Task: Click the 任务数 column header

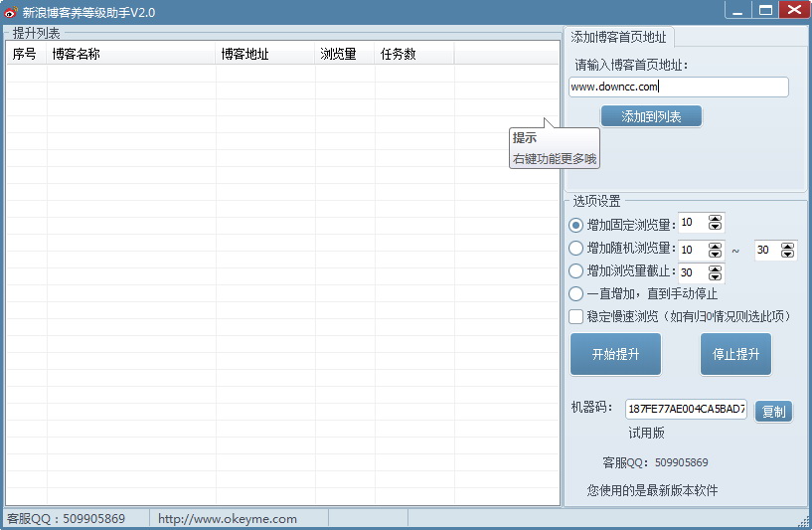Action: (x=414, y=54)
